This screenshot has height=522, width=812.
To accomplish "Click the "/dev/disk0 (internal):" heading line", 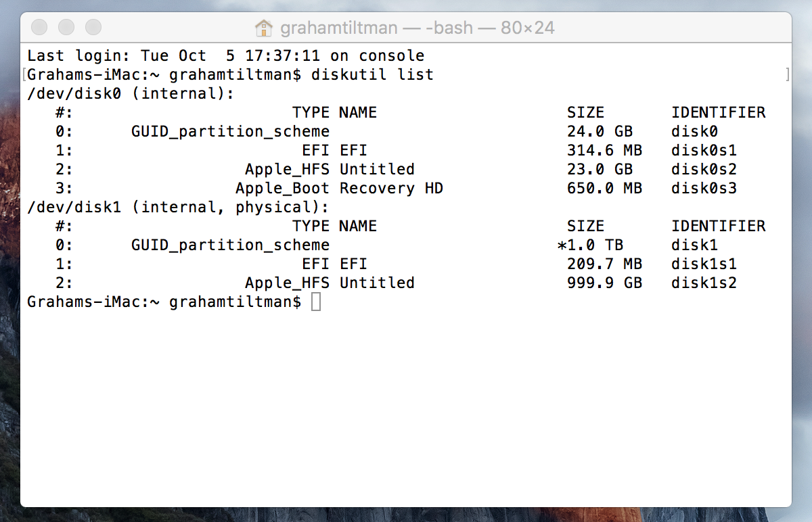I will pyautogui.click(x=131, y=93).
